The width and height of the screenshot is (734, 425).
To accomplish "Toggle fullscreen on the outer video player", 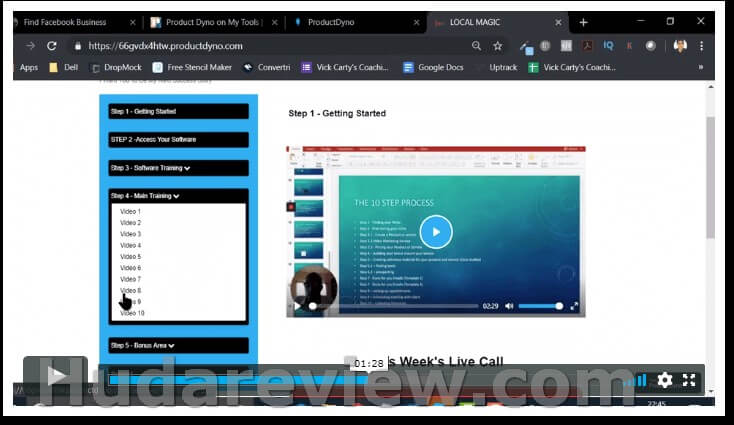I will pos(689,380).
